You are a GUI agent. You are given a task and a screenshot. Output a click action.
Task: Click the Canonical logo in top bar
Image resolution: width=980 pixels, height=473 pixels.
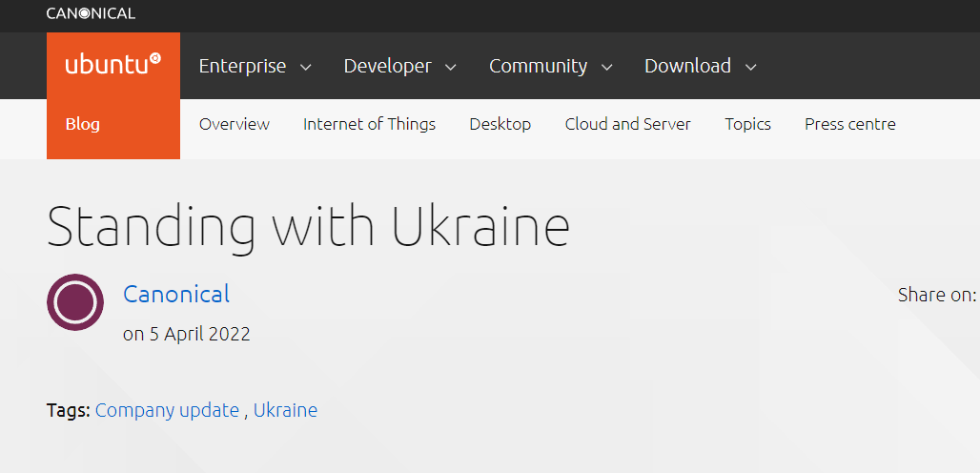pos(91,13)
